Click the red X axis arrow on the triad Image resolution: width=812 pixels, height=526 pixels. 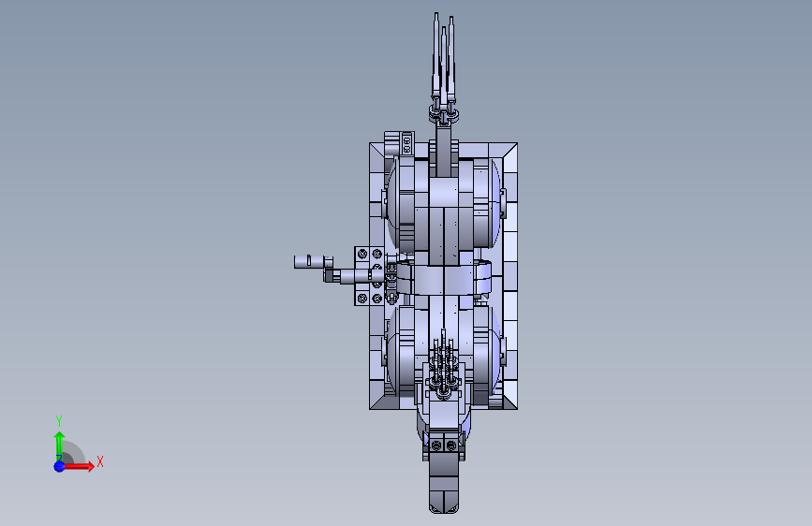[x=79, y=466]
